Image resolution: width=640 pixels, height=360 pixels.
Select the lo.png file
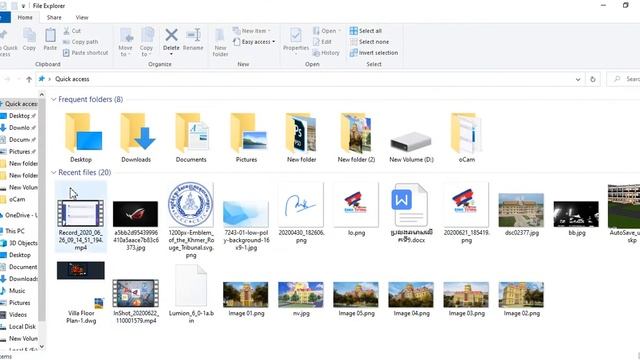356,209
